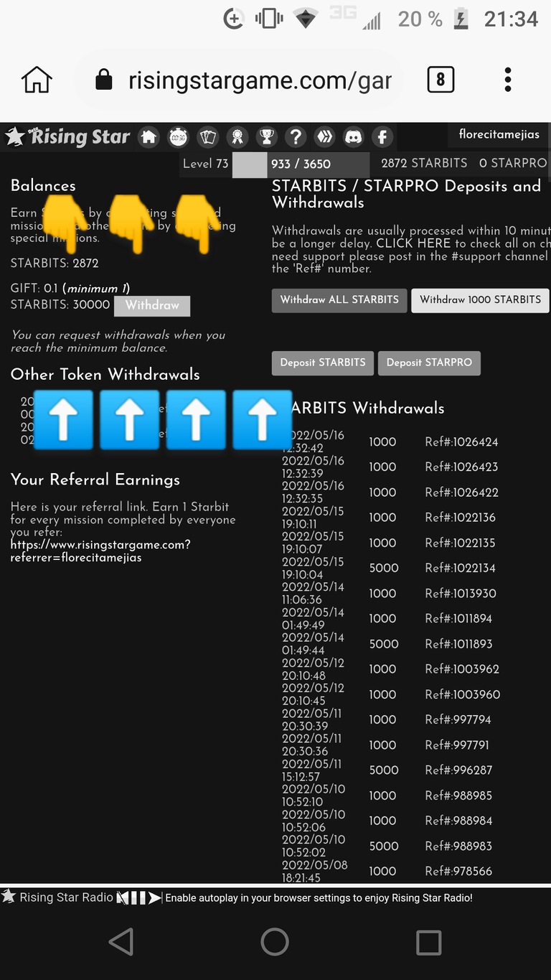Open the Discord icon
Image resolution: width=551 pixels, height=980 pixels.
click(354, 136)
